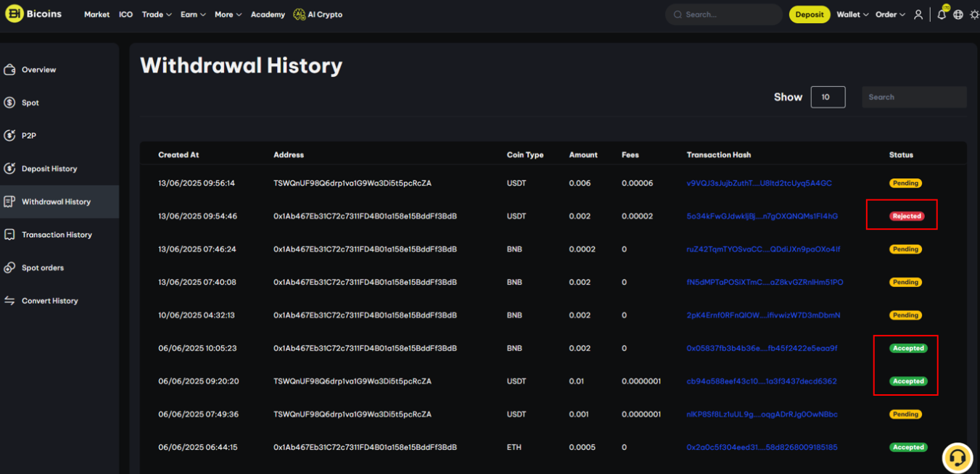Open transaction hash starting with 0x2a0c5f
This screenshot has height=474, width=980.
[762, 447]
